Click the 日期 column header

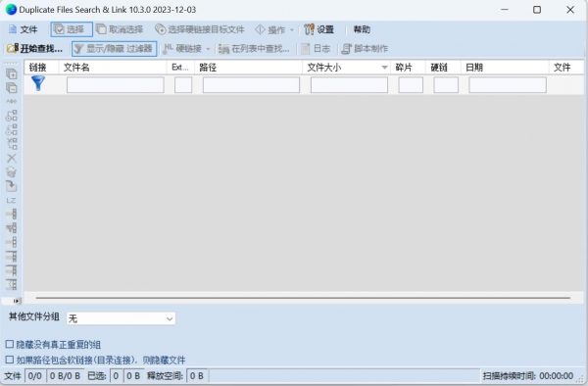pos(505,68)
